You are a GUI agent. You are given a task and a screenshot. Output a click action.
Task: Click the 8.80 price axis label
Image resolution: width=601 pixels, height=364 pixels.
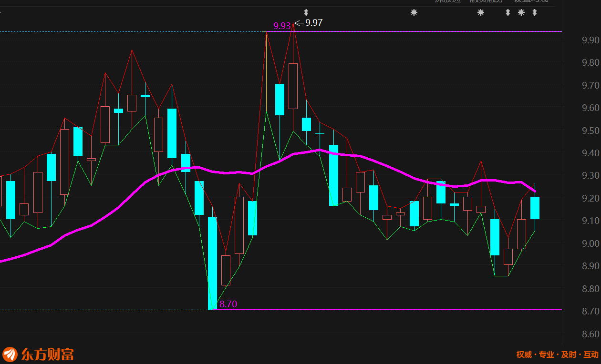pos(591,289)
